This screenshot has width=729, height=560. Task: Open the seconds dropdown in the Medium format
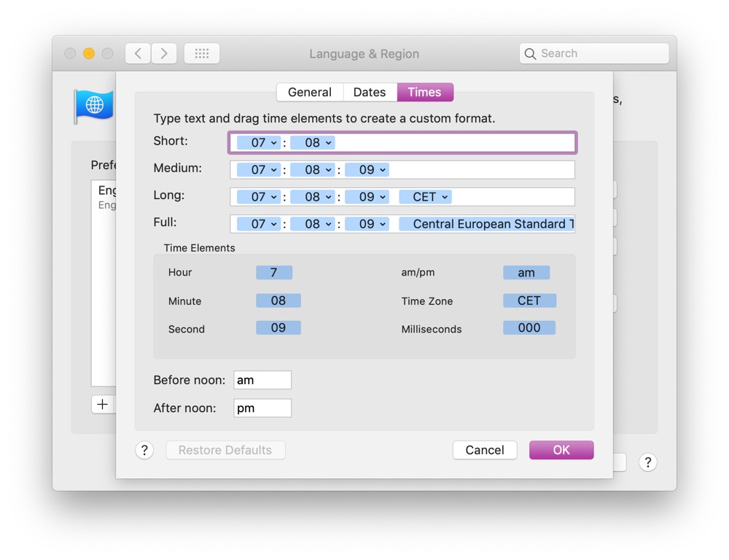tap(367, 169)
